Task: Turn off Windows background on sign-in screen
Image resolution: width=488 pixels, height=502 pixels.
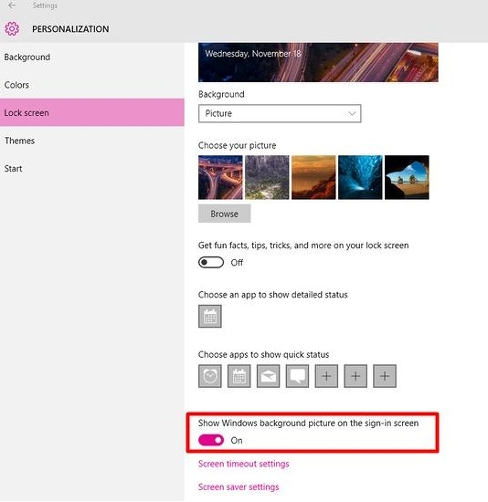Action: [211, 440]
